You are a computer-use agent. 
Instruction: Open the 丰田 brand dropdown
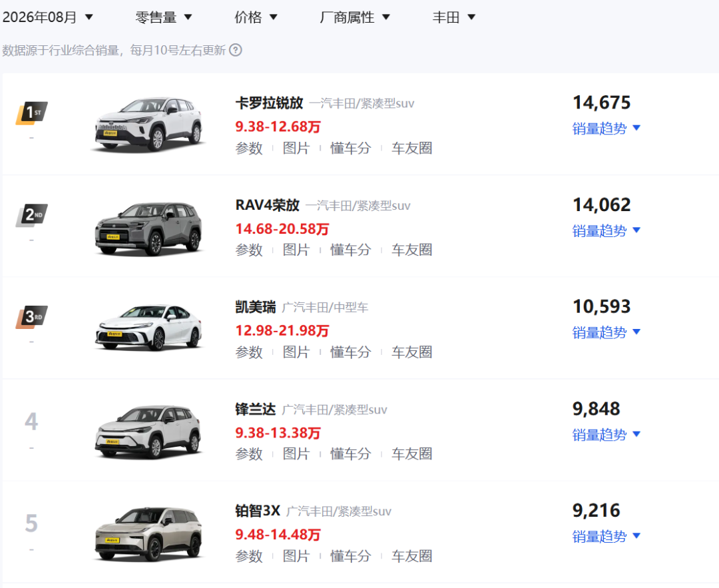[454, 17]
